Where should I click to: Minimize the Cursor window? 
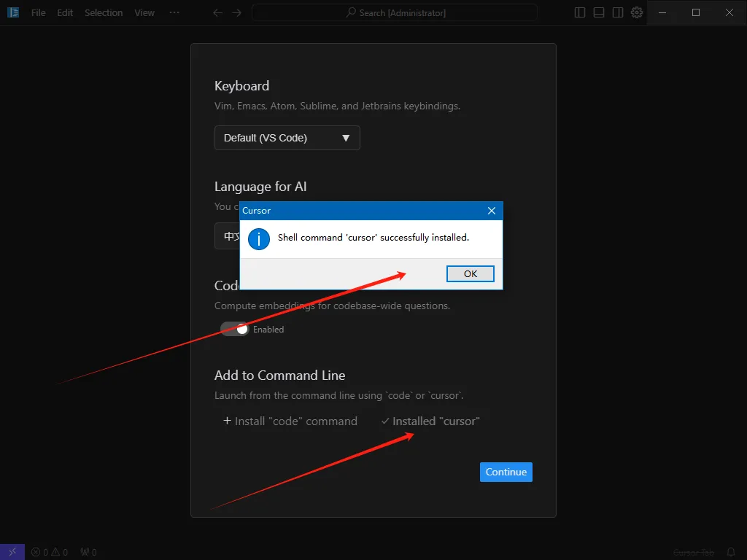pyautogui.click(x=662, y=13)
